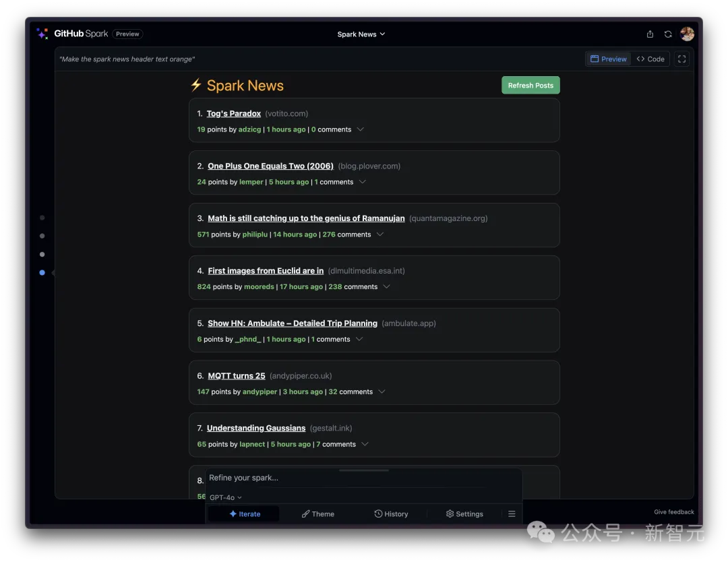Click the Give feedback link
Image resolution: width=728 pixels, height=562 pixels.
(673, 512)
